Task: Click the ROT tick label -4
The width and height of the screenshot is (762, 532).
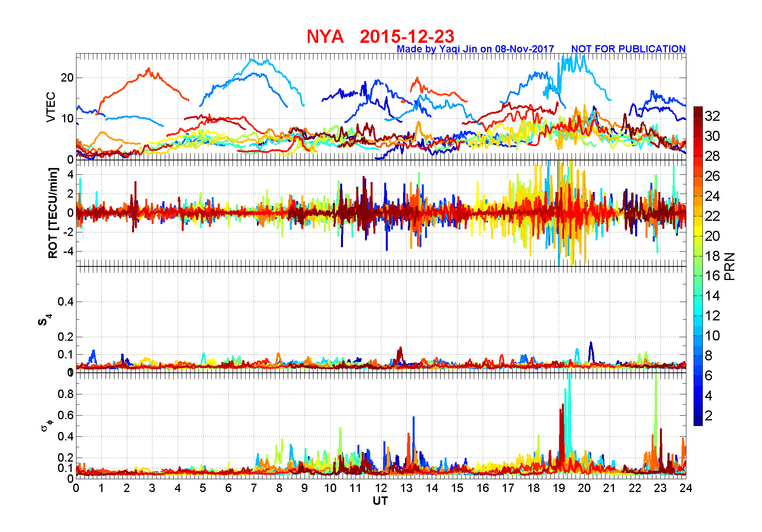Action: coord(69,252)
